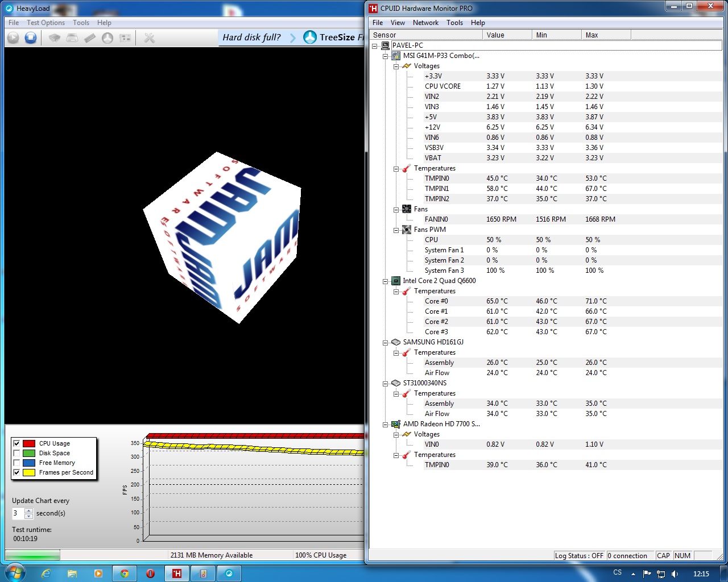The width and height of the screenshot is (728, 582).
Task: Open Internet Explorer from the taskbar
Action: coord(46,573)
